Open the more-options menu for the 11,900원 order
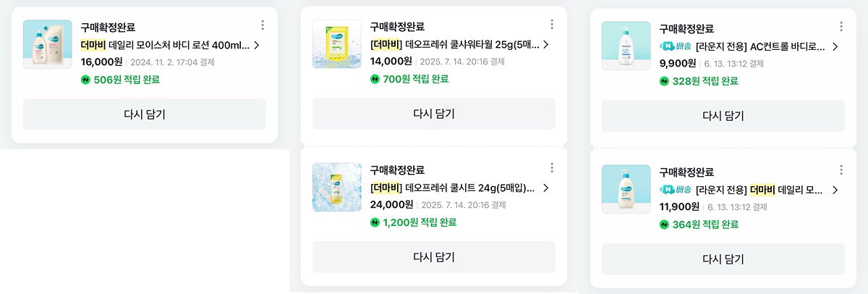 click(841, 170)
